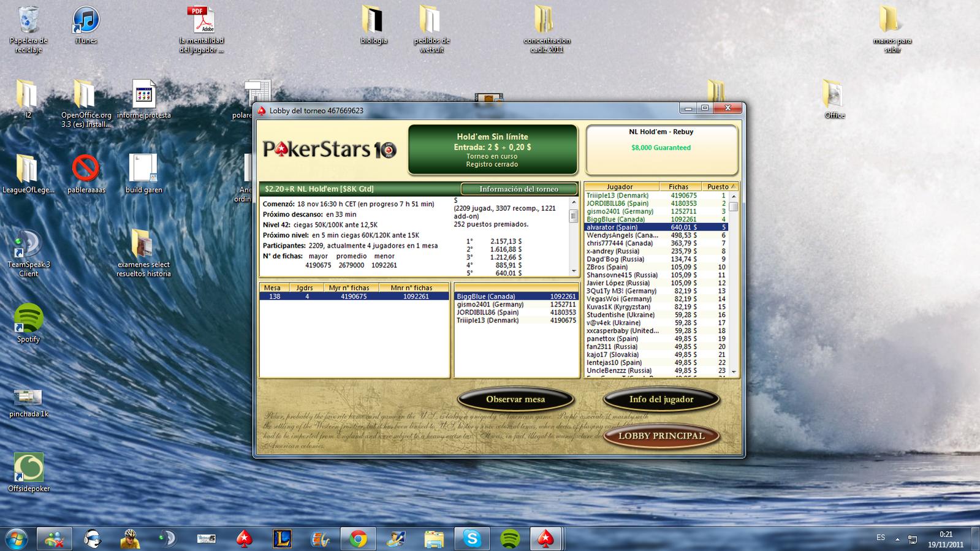Open the Office folder on desktop
Viewport: 980px width, 551px height.
(x=834, y=99)
